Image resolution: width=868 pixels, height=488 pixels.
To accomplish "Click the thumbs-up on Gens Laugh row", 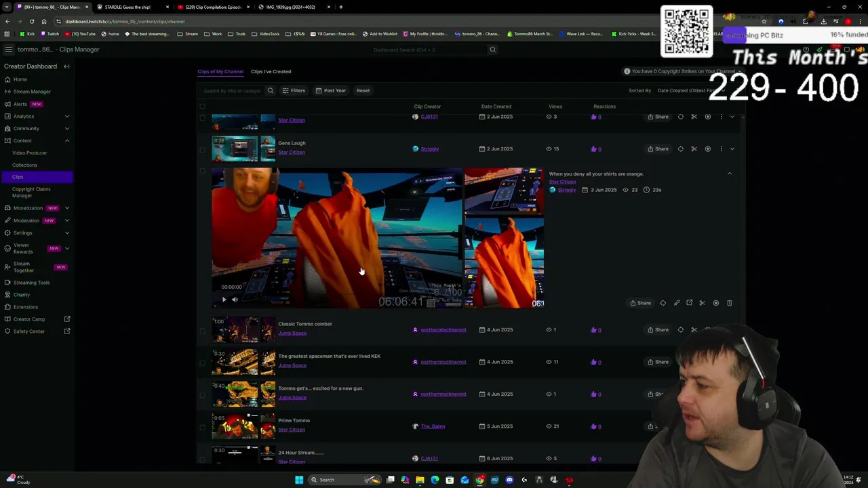I will pos(594,149).
